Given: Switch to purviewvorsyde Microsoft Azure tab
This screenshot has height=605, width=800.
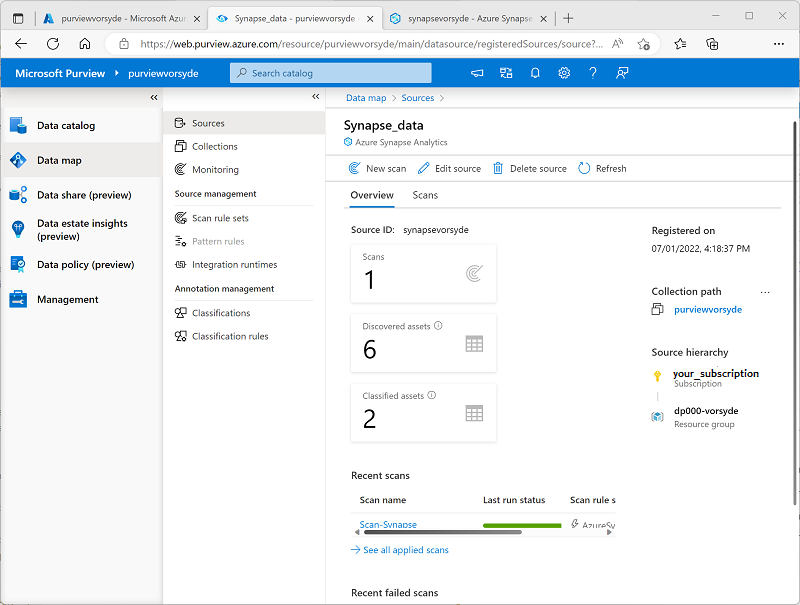Looking at the screenshot, I should click(x=120, y=18).
